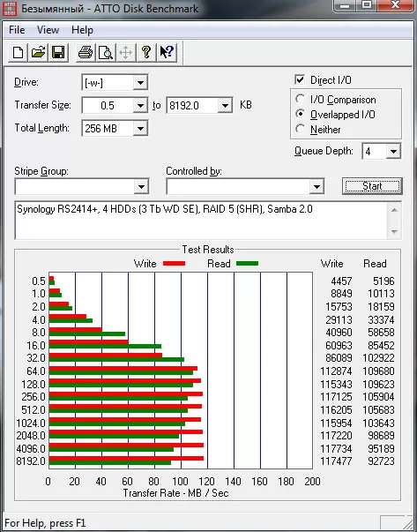Open Print Preview from the toolbar

[106, 53]
